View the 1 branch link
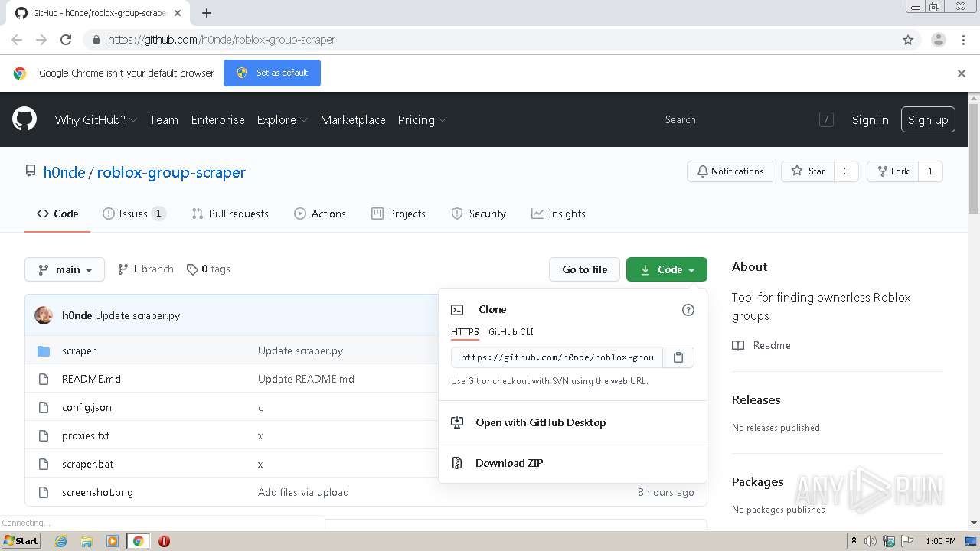 click(x=145, y=269)
